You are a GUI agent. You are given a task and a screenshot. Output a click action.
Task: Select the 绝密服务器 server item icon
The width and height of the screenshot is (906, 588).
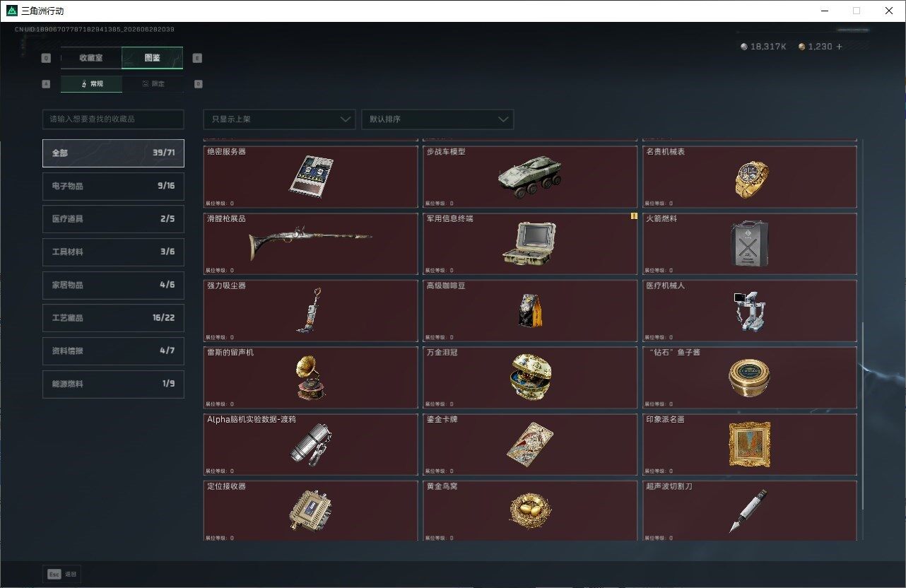(x=310, y=175)
